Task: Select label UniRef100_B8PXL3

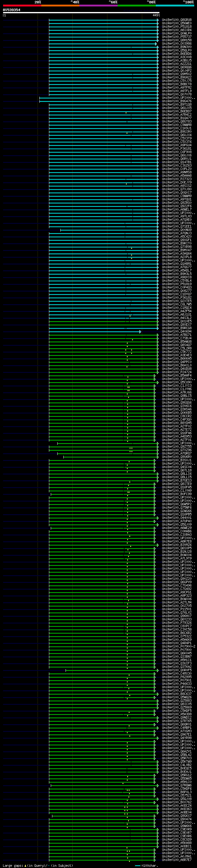Action: coord(177,792)
